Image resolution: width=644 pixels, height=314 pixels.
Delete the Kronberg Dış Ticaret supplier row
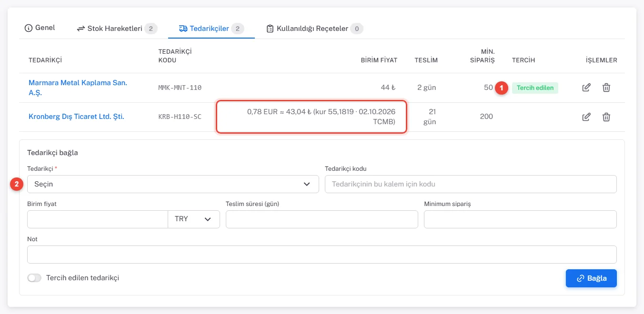(606, 117)
